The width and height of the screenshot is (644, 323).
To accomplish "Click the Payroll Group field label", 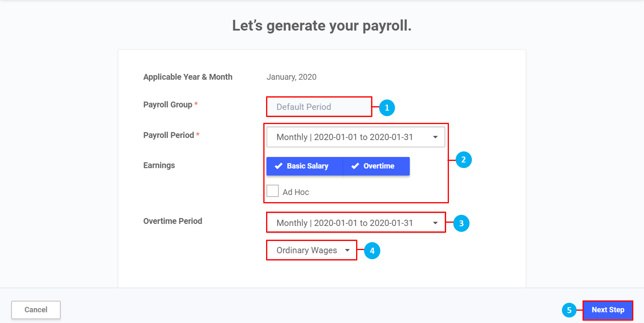I will tap(168, 105).
